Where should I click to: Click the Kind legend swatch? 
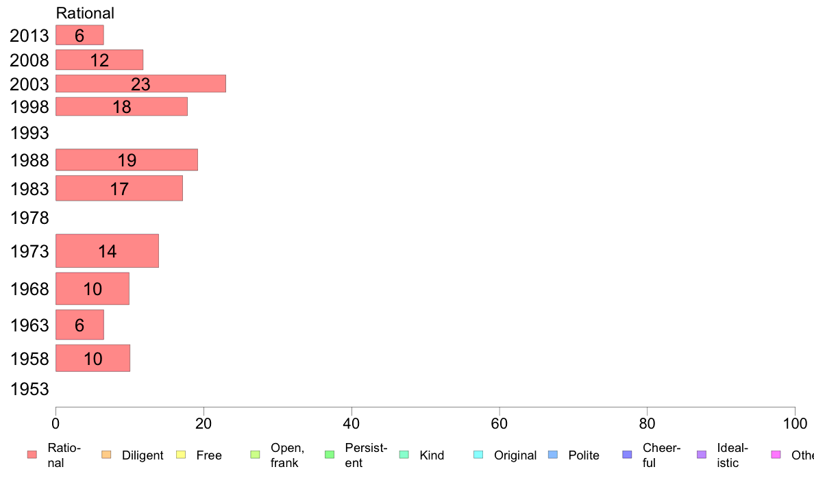404,455
